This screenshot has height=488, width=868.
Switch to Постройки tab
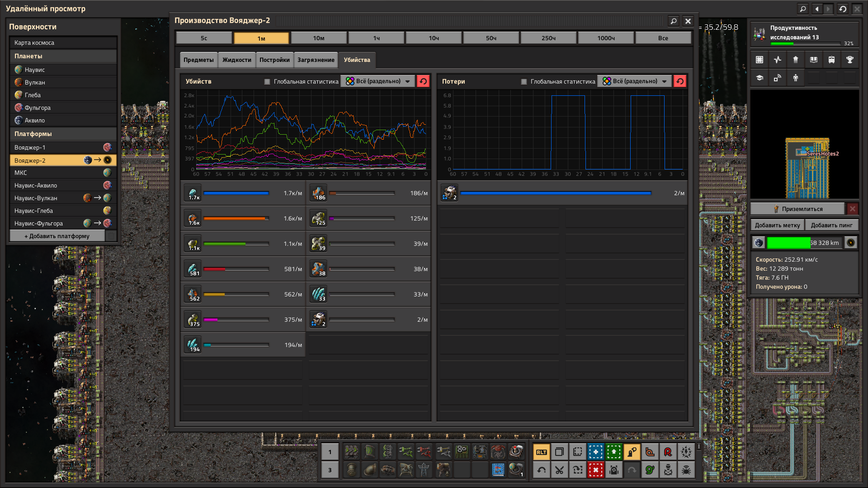[274, 60]
